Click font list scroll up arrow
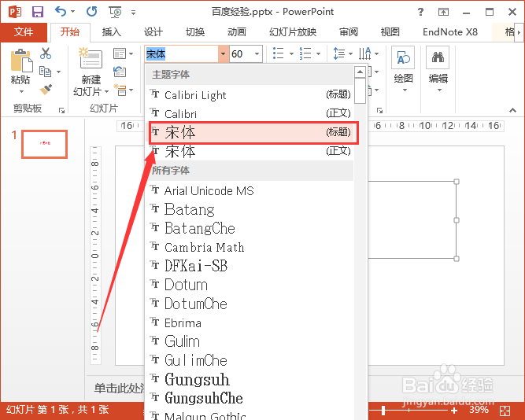The width and height of the screenshot is (525, 420). point(360,72)
